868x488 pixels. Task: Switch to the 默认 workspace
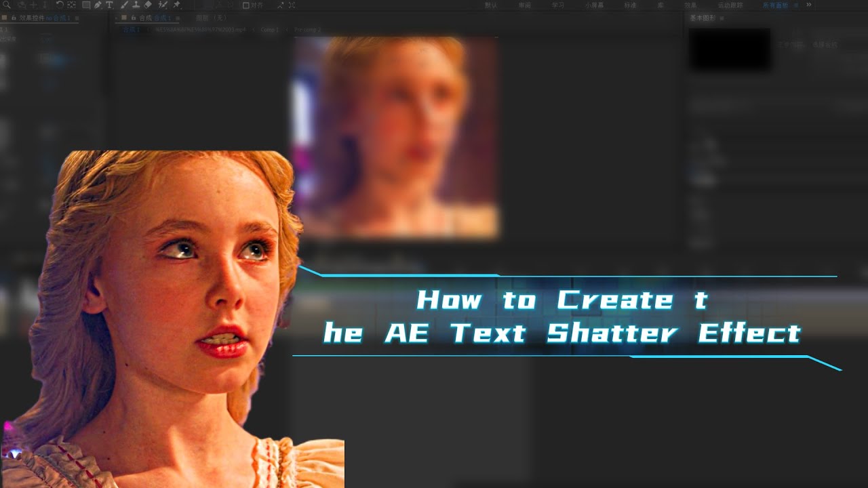[491, 5]
